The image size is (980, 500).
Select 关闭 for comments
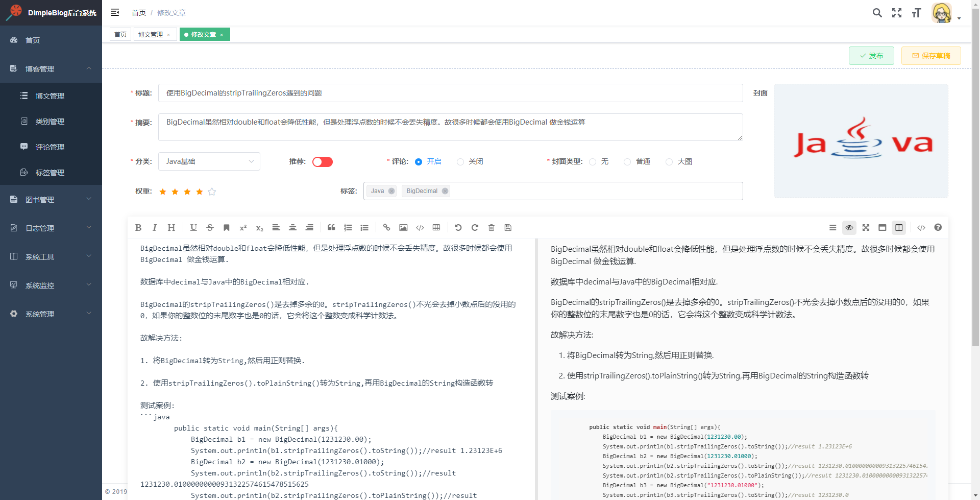470,161
